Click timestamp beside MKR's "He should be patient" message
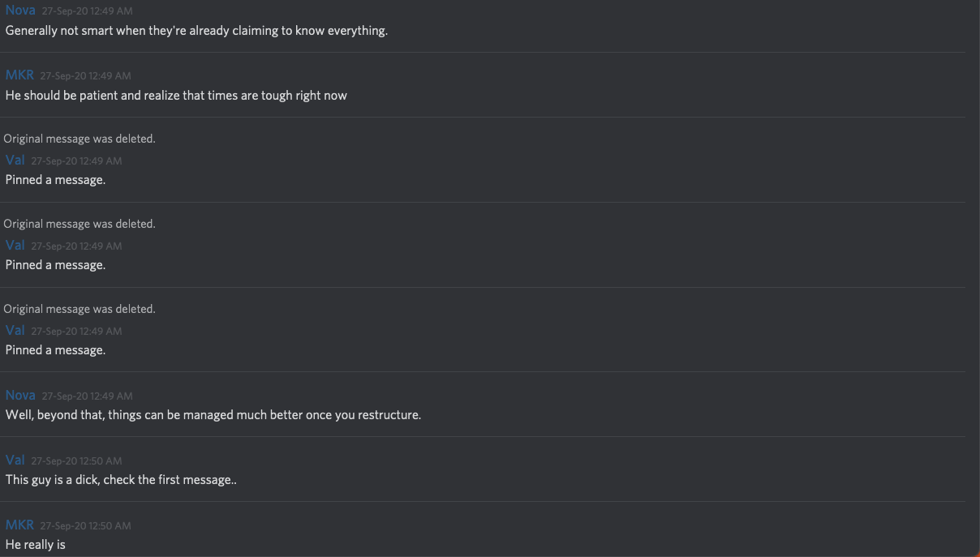 tap(85, 75)
